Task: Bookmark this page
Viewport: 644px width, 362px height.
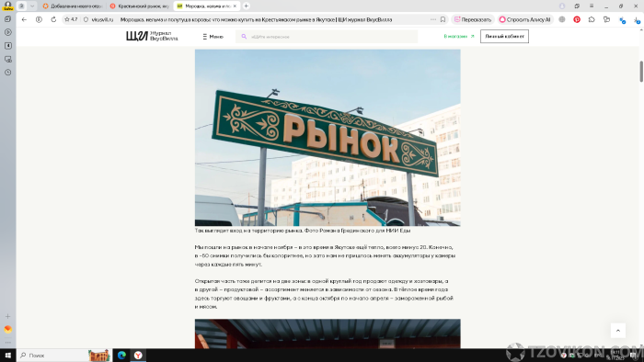Action: [443, 19]
